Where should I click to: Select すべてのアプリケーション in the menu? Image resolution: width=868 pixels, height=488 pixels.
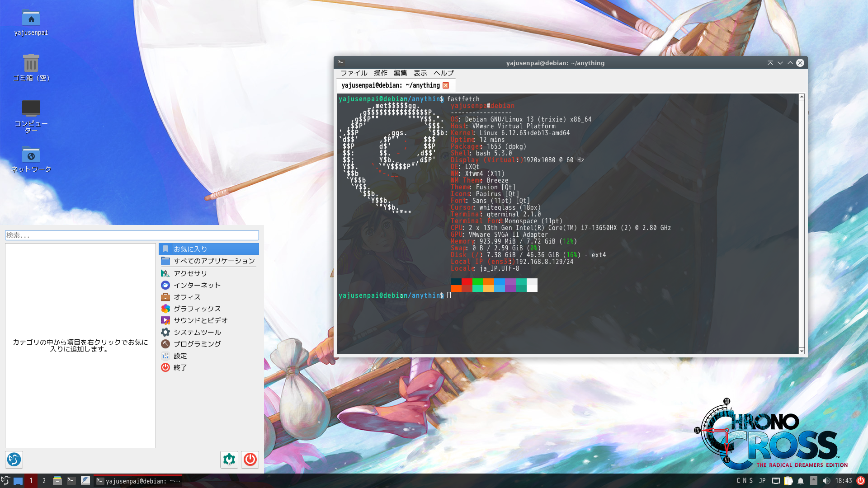[214, 261]
